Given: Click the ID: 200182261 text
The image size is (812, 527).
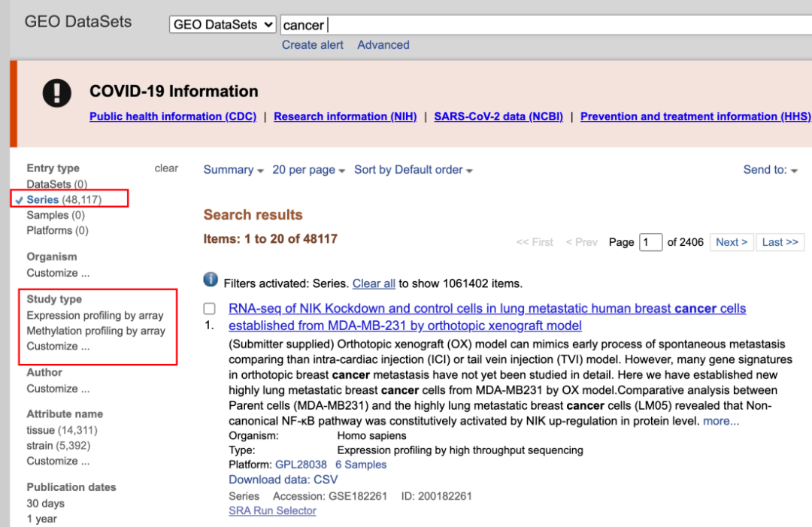Looking at the screenshot, I should pyautogui.click(x=437, y=496).
